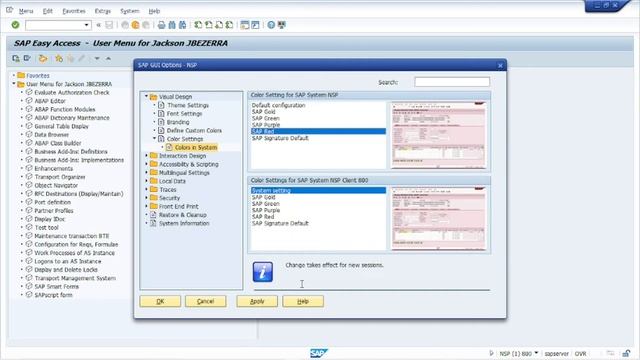The image size is (640, 360).
Task: Close the SAP GUI Options dialog
Action: (500, 65)
